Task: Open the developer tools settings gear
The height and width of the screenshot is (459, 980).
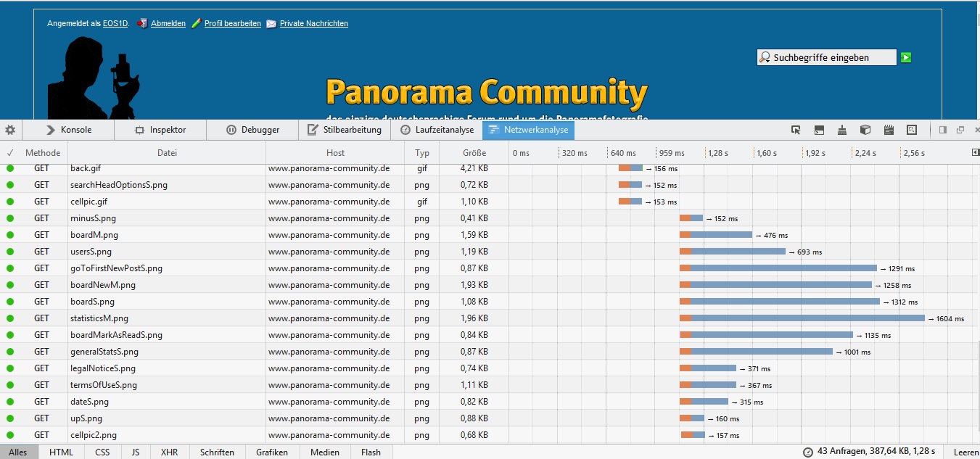Action: tap(10, 130)
